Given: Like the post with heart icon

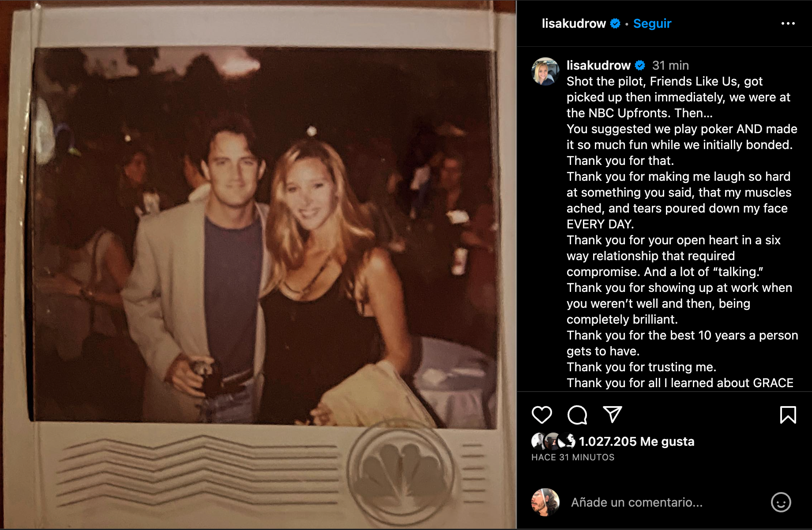Looking at the screenshot, I should (541, 415).
